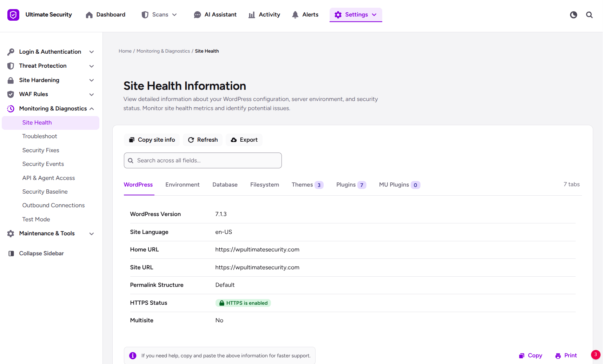Switch to the Themes tab
The height and width of the screenshot is (364, 603).
pos(307,185)
